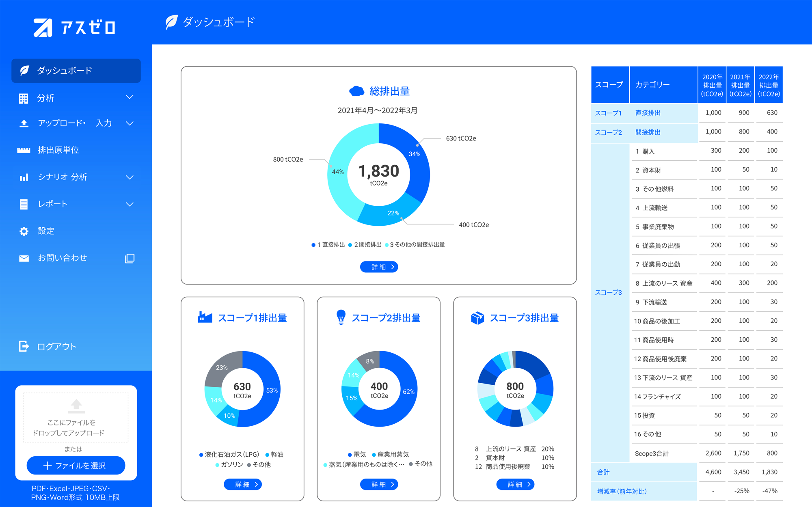Click the アスゼロ logo icon
The width and height of the screenshot is (812, 507).
43,28
